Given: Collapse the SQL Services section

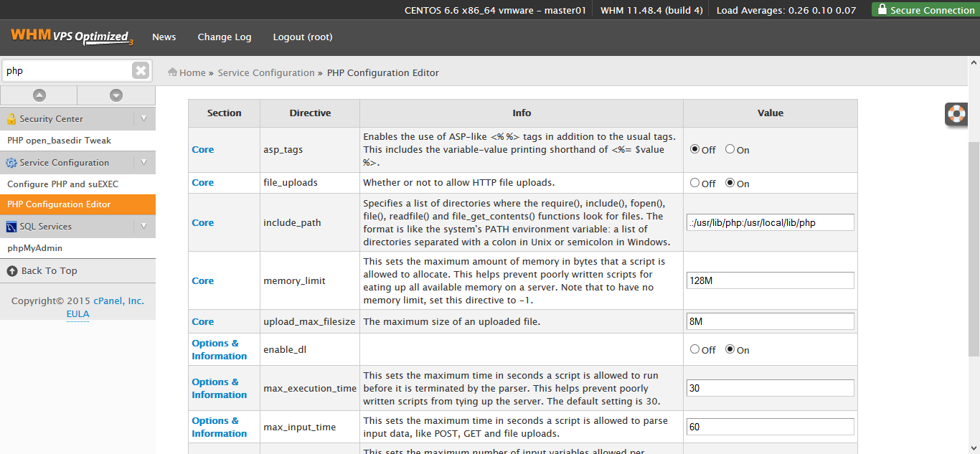Looking at the screenshot, I should coord(144,227).
